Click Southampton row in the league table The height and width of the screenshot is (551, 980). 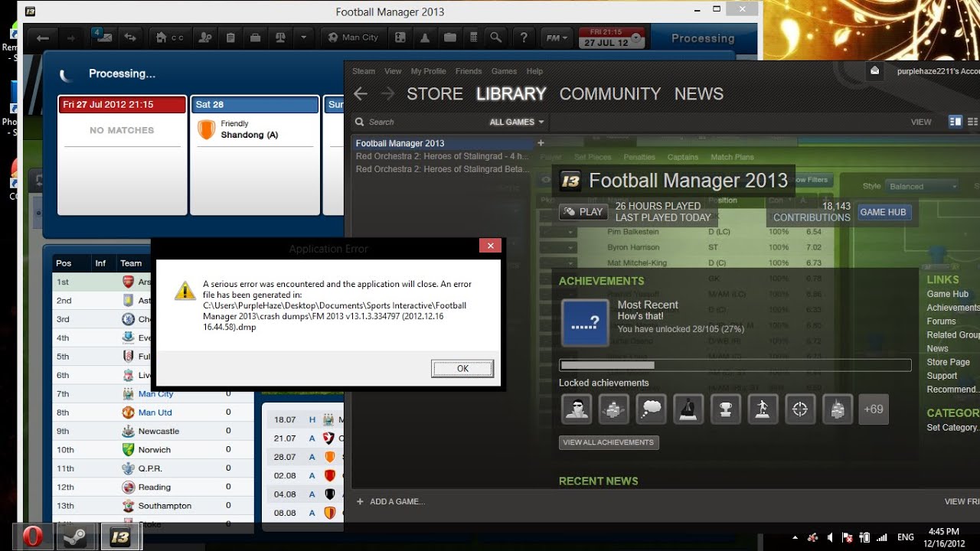(x=152, y=506)
